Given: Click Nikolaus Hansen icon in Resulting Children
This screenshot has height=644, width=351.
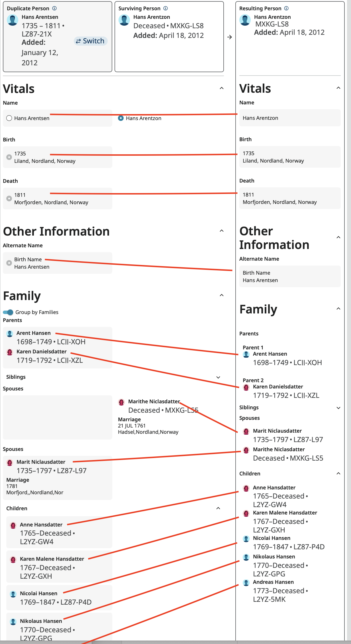Looking at the screenshot, I should click(x=246, y=557).
